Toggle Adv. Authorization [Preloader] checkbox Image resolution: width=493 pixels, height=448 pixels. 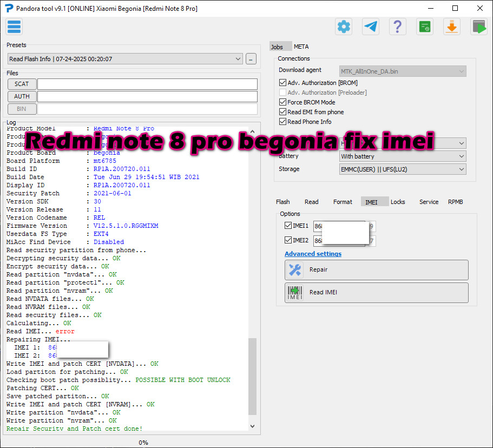pos(282,93)
